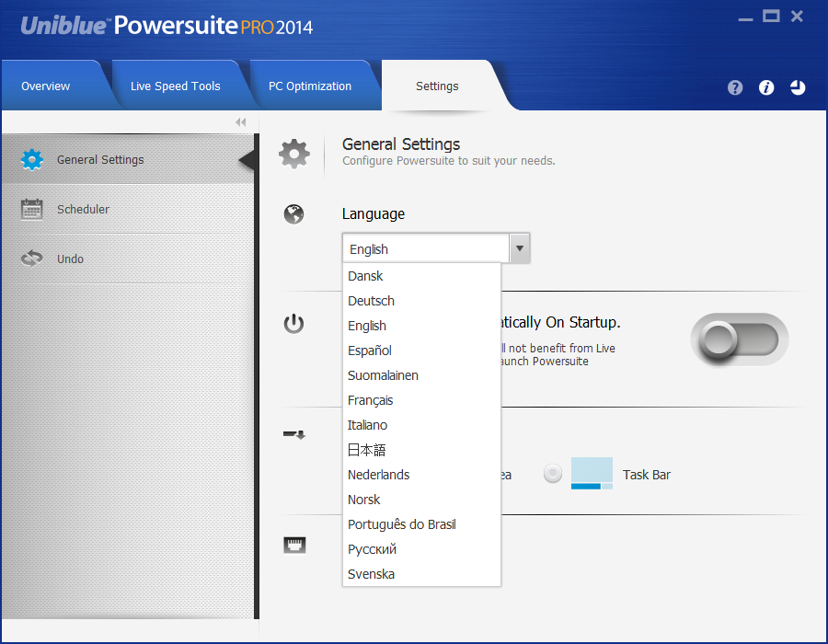Click the blue gear icon for General Settings
This screenshot has height=644, width=828.
tap(32, 159)
